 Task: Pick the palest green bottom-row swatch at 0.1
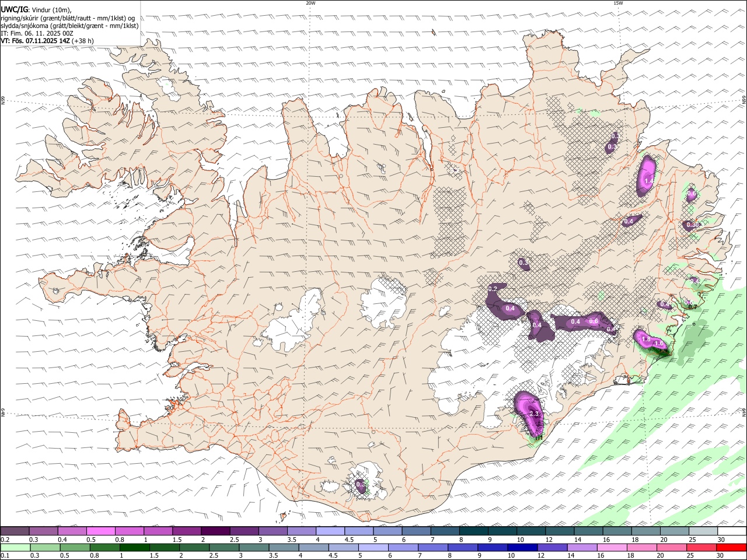15,547
